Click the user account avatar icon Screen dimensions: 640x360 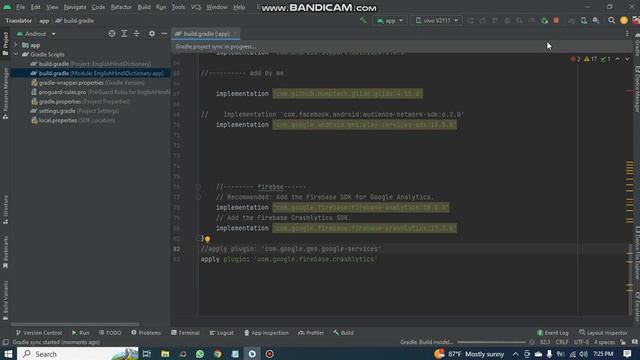pos(624,20)
